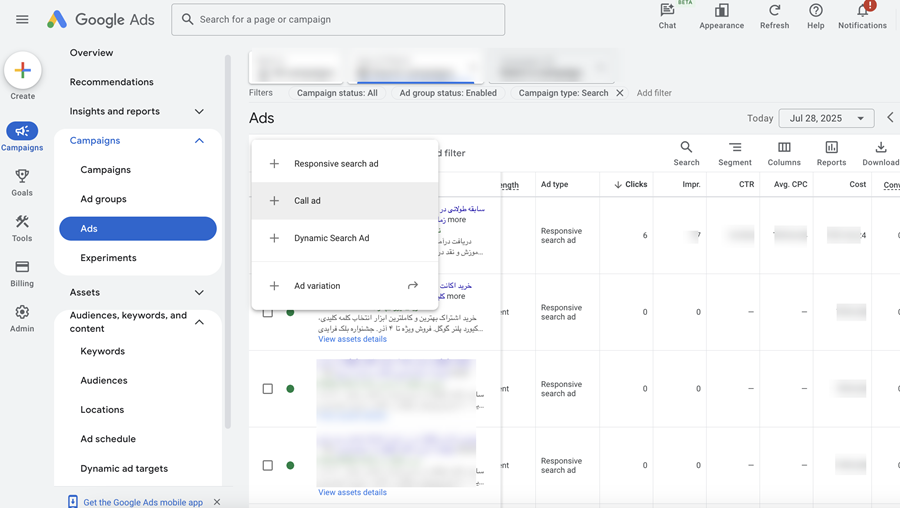Click the Google Ads logo

point(100,20)
